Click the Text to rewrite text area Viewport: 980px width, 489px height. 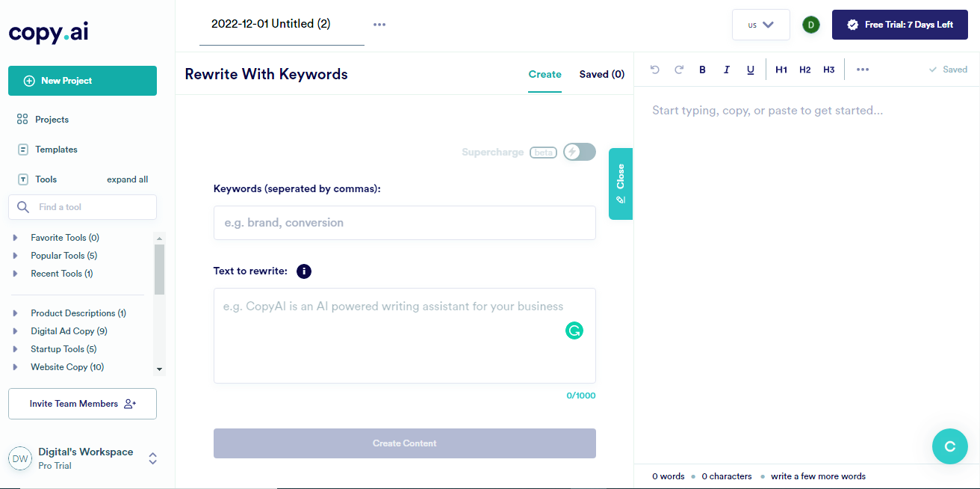[x=405, y=336]
